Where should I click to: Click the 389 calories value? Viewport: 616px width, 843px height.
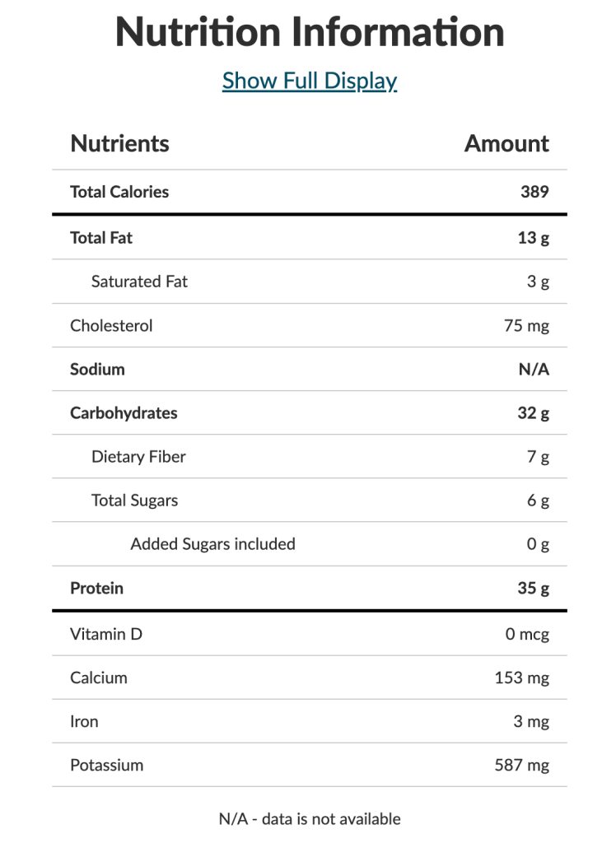pos(534,192)
